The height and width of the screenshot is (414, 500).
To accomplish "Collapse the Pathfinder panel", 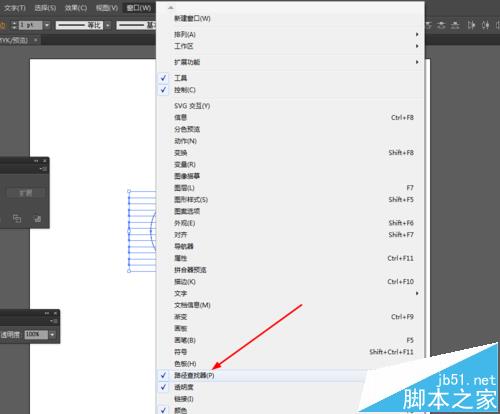I will point(36,161).
